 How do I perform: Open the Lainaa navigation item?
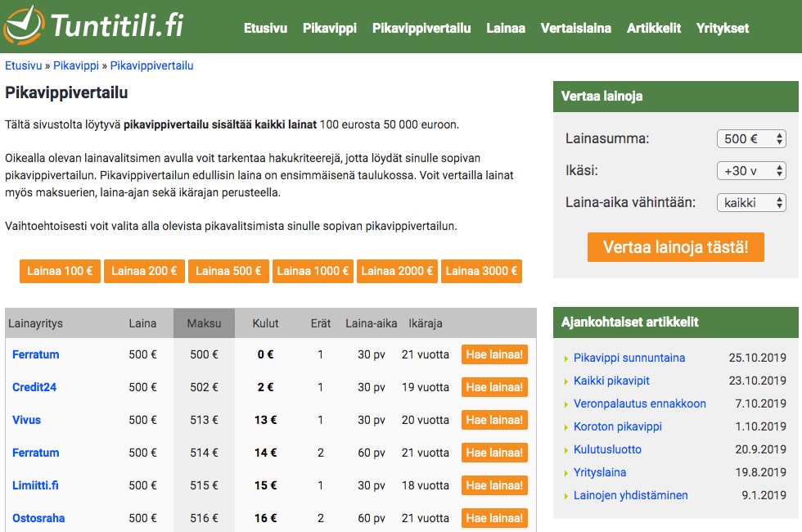point(506,28)
